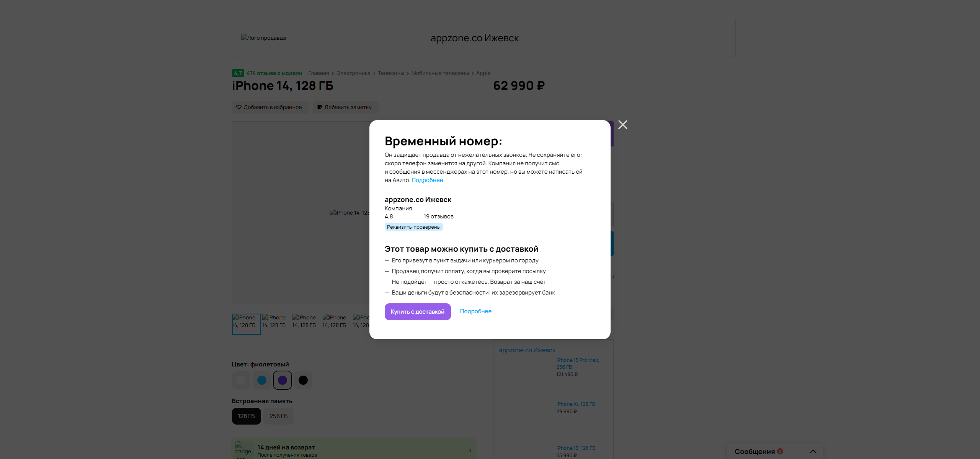
Task: Select the 256 ГБ memory option
Action: coord(279,416)
